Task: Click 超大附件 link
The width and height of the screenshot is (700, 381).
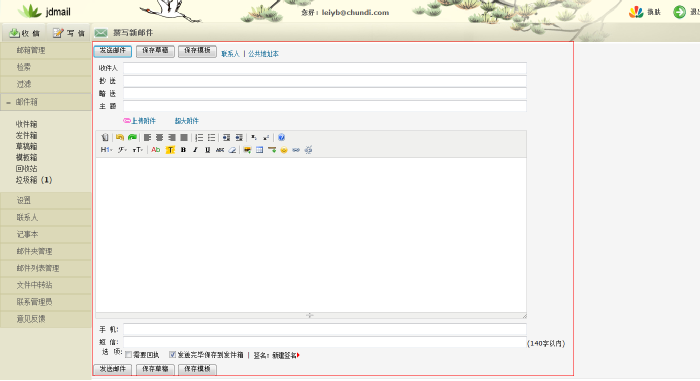Action: point(187,121)
